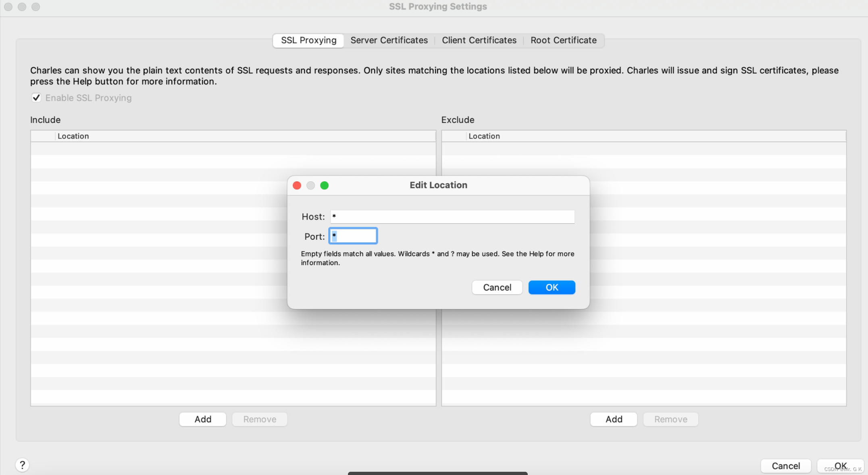Click Add under the Include list
This screenshot has height=475, width=868.
coord(203,419)
